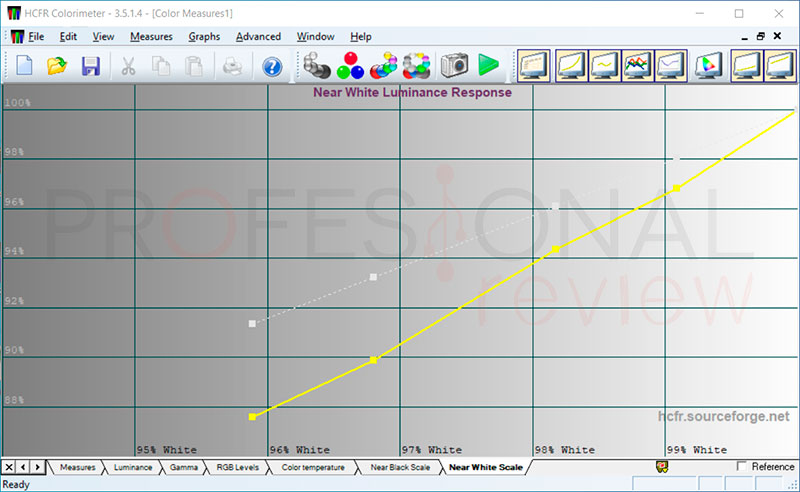
Task: Open a file with the folder icon
Action: pos(57,66)
